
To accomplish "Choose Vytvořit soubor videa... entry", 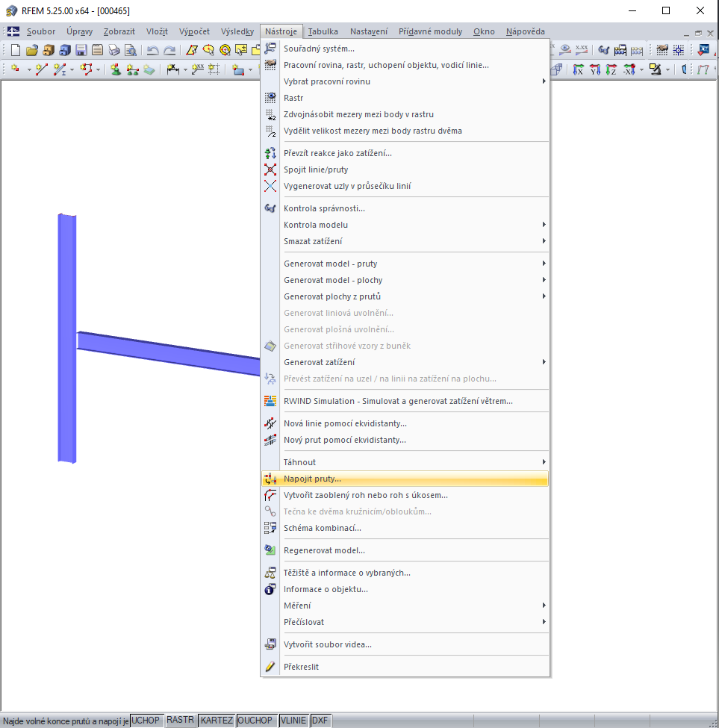I will coord(405,644).
